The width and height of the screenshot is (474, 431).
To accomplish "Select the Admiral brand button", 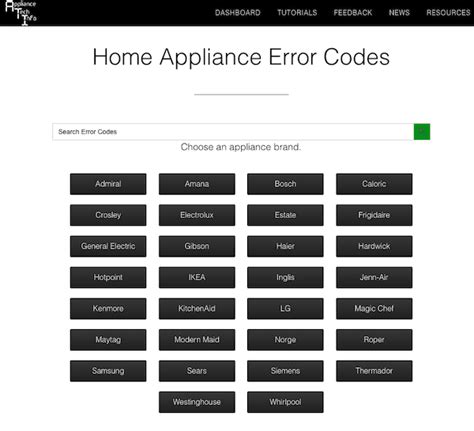I will 108,184.
